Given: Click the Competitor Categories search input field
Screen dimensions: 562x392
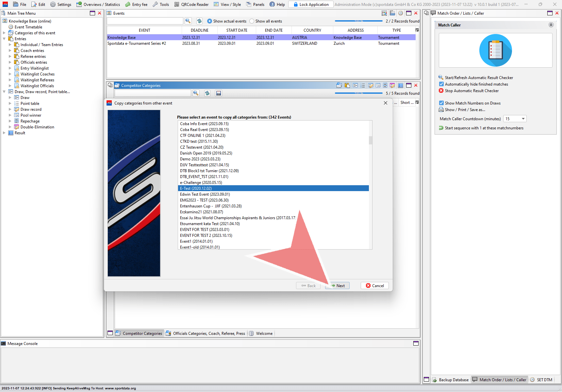Looking at the screenshot, I should [153, 93].
